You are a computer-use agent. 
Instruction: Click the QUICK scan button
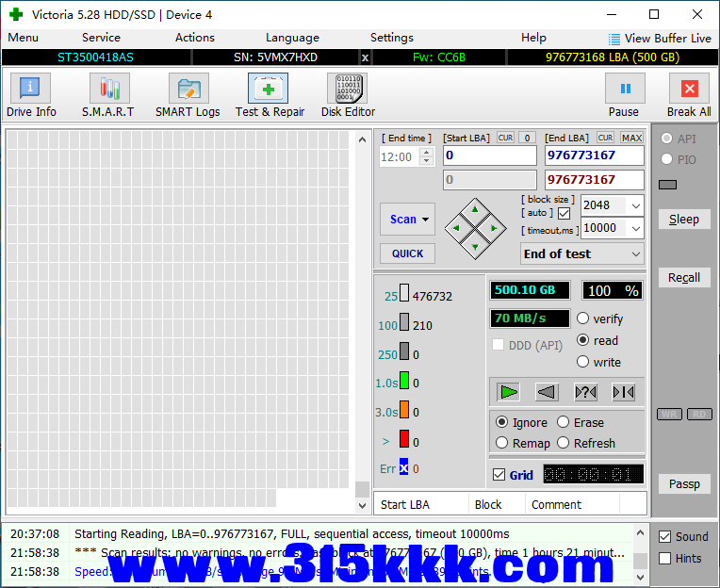click(x=407, y=253)
